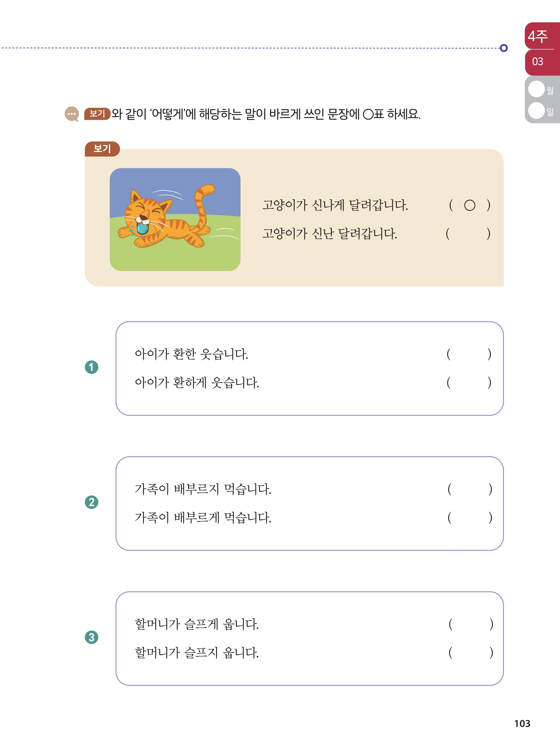This screenshot has width=560, height=752.
Task: Click the circle mark in the example answer
Action: [x=469, y=205]
